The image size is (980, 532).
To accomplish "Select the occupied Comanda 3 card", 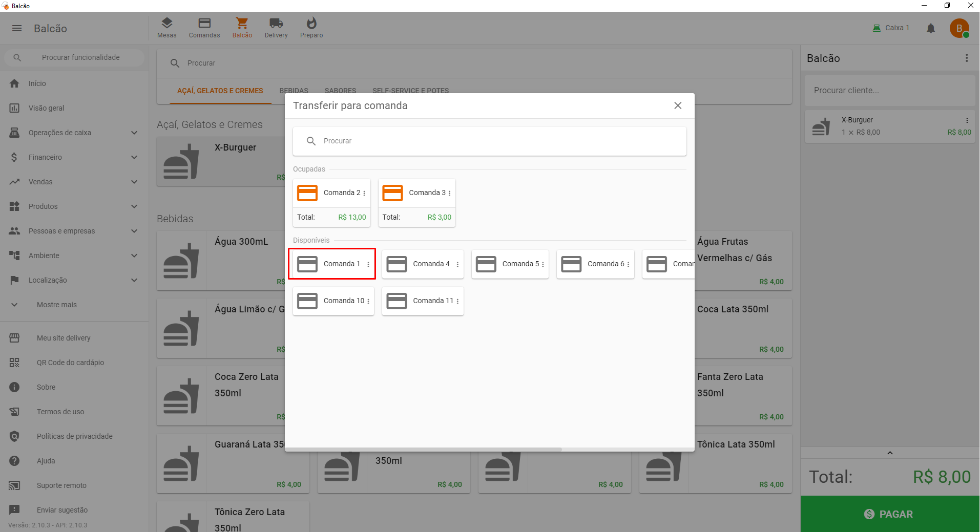I will coord(416,203).
